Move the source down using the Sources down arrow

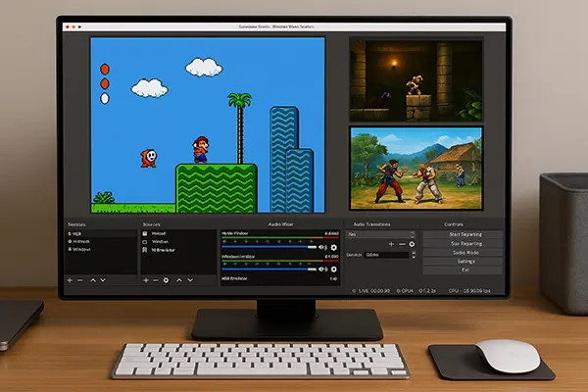[x=190, y=280]
